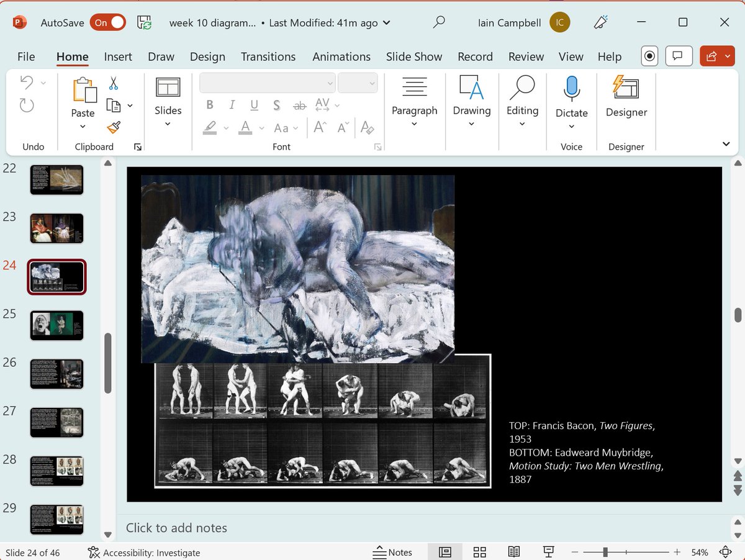The width and height of the screenshot is (745, 560).
Task: Open the Record tab
Action: tap(475, 56)
